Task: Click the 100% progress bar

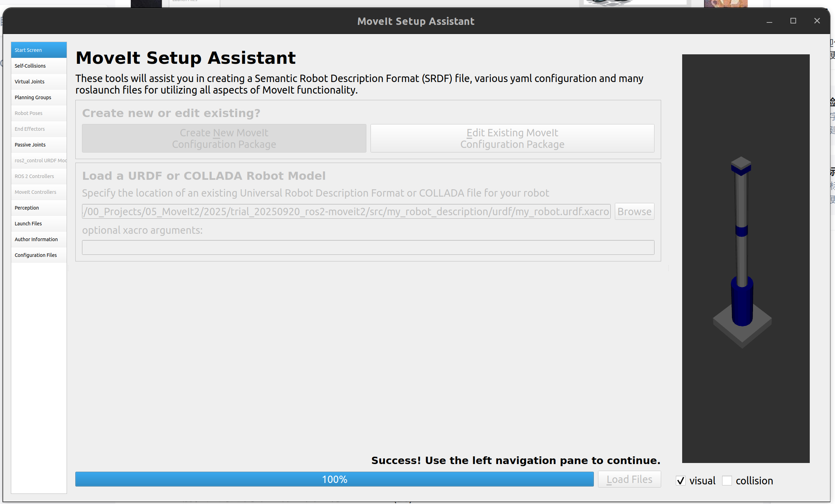Action: point(334,479)
